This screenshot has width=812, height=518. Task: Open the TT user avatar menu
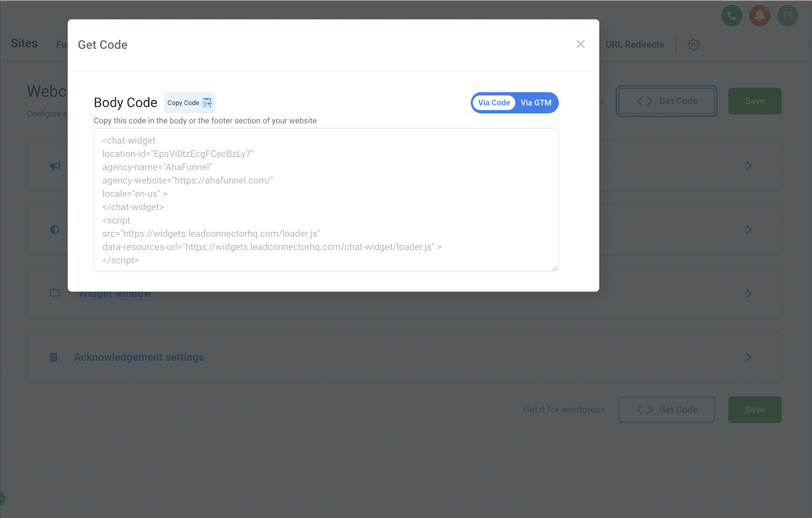pos(787,16)
